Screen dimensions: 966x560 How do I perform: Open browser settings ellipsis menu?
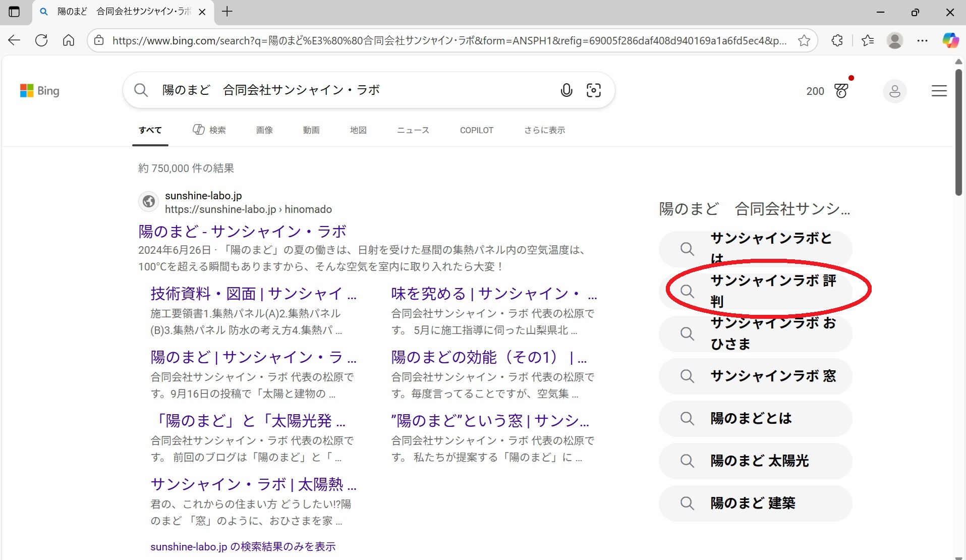click(922, 40)
